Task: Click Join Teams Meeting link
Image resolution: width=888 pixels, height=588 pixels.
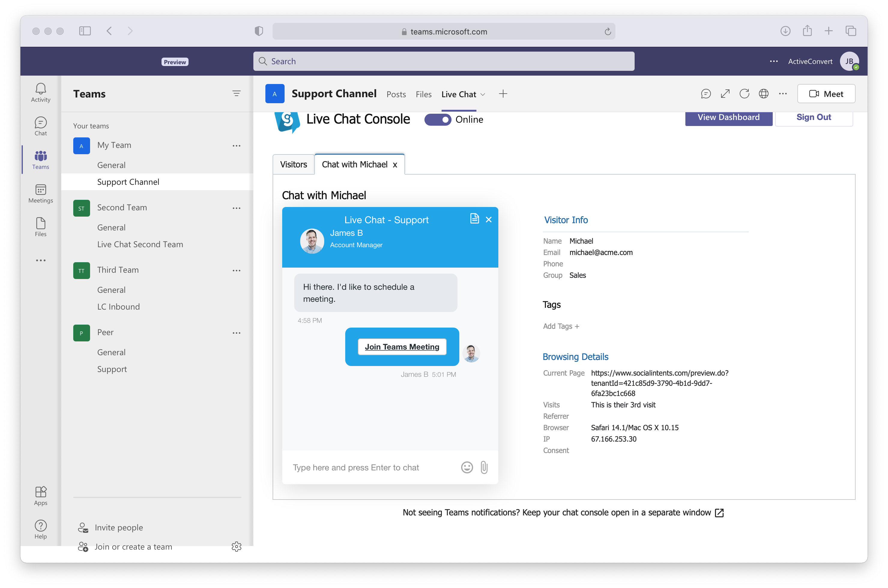Action: 402,347
